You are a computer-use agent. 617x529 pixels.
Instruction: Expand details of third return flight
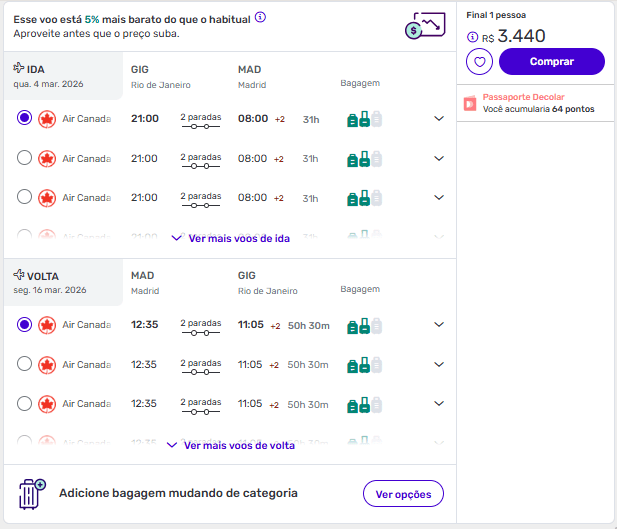point(438,403)
